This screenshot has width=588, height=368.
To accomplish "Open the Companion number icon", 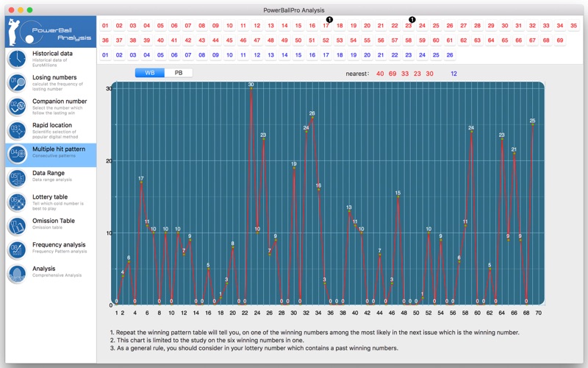I will [x=17, y=107].
